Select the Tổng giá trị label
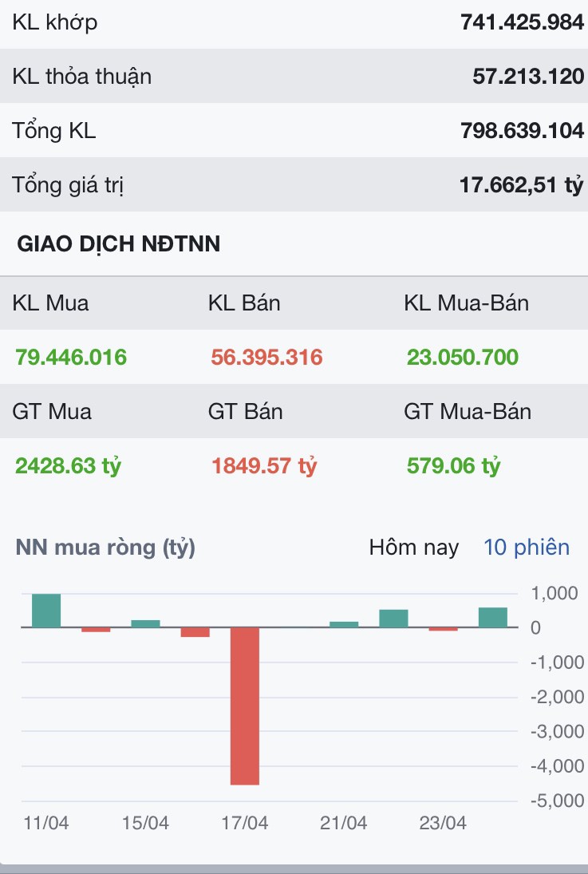Screen dimensions: 588x874 point(68,184)
